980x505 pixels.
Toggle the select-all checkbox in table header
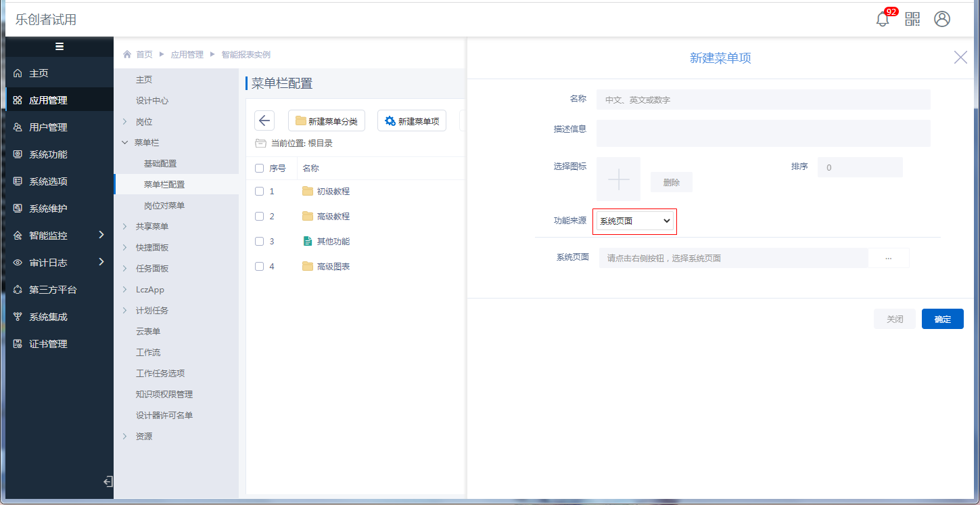tap(259, 169)
